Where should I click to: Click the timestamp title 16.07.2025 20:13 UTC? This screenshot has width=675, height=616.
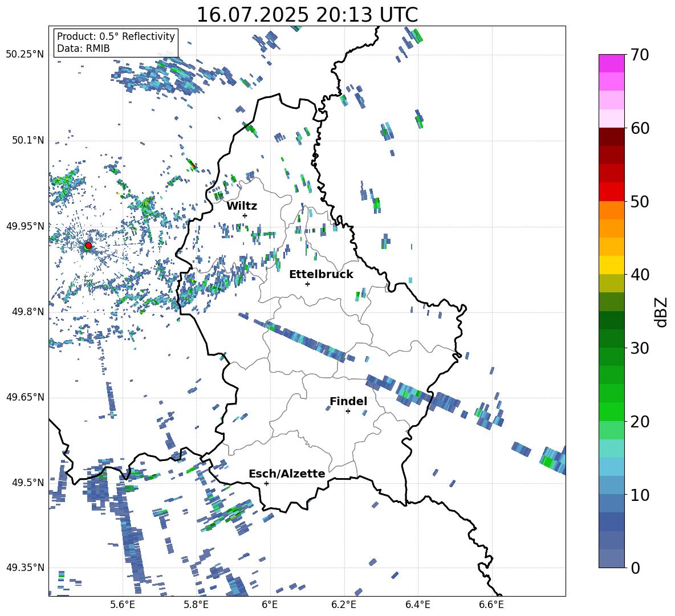click(x=307, y=15)
